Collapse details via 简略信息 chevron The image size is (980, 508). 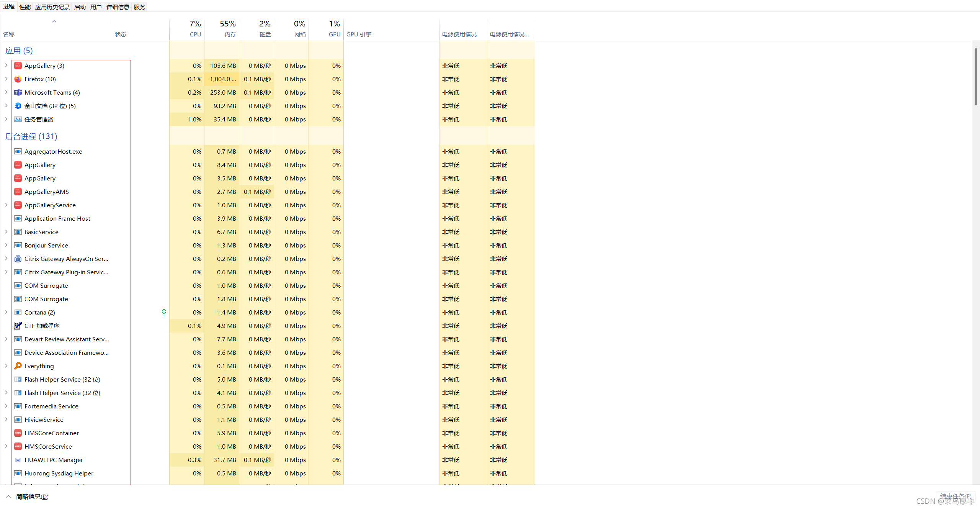tap(8, 497)
